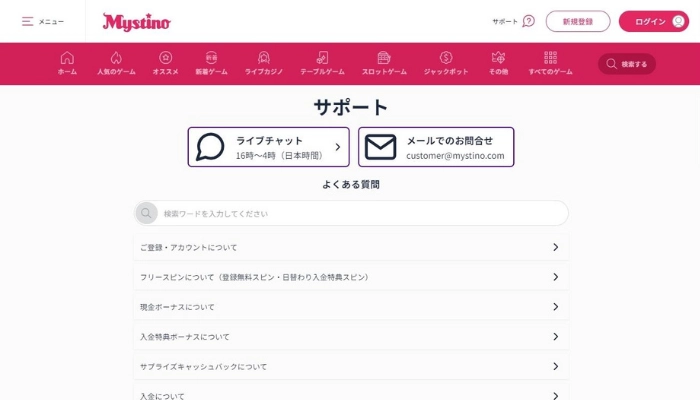The image size is (700, 400).
Task: Open 新着ゲーム nav item
Action: coord(212,64)
